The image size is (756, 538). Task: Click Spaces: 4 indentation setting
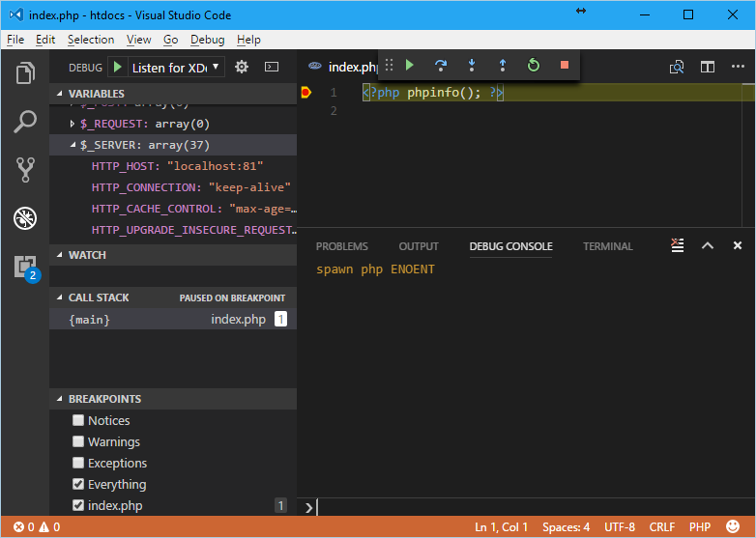pos(567,527)
